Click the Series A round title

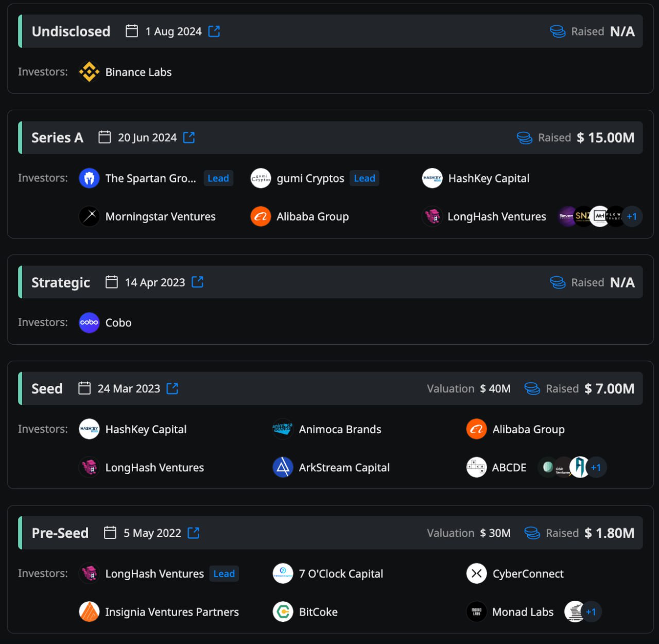pyautogui.click(x=57, y=138)
